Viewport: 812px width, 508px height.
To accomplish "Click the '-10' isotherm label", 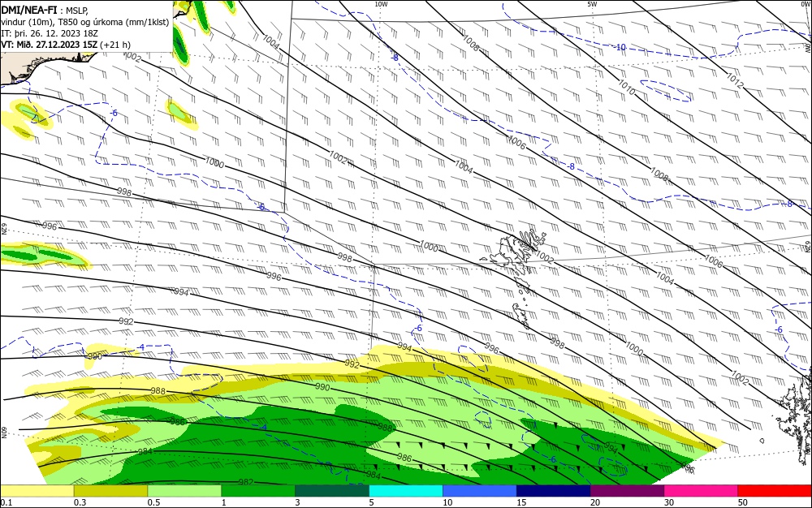I will (x=620, y=47).
